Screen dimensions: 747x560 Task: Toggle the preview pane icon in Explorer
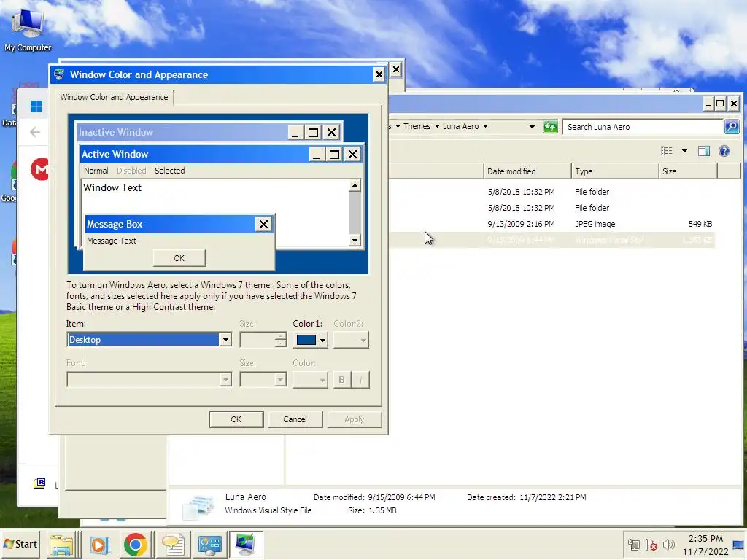point(704,151)
